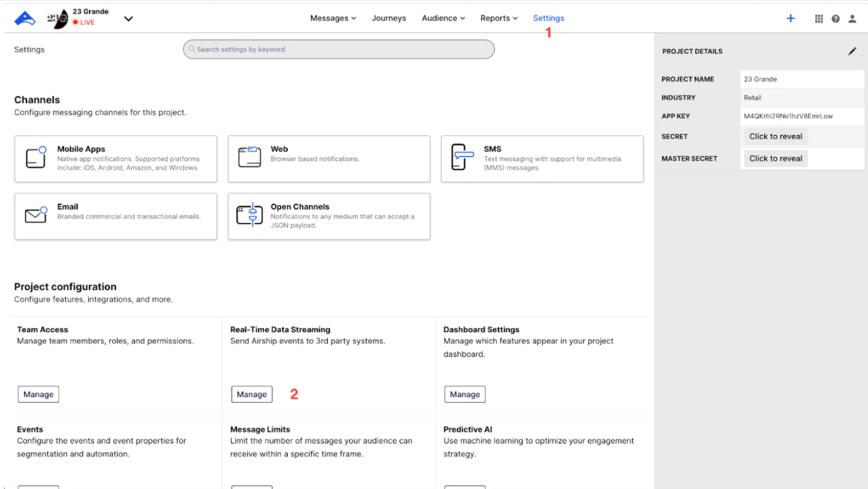Expand the 23 Grande project switcher chevron

128,18
